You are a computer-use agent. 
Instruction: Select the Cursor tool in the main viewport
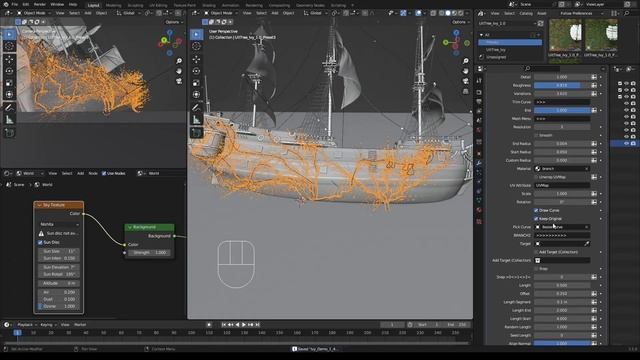(x=196, y=46)
